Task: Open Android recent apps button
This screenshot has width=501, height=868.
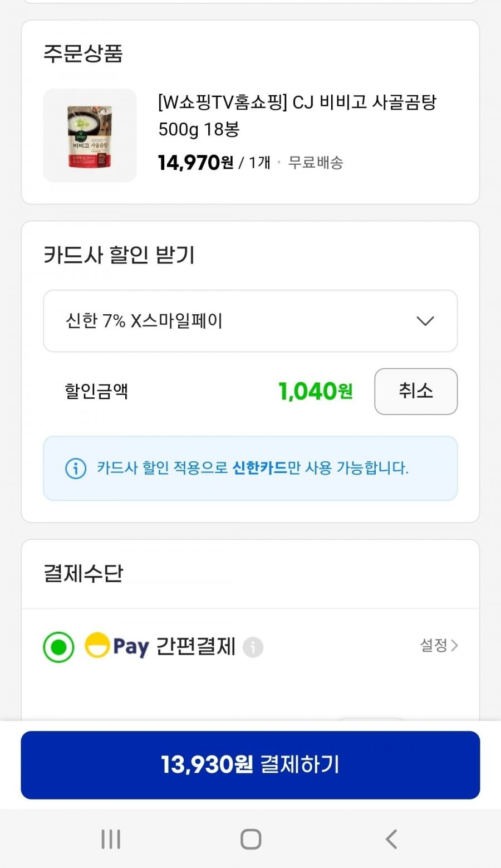Action: [111, 839]
